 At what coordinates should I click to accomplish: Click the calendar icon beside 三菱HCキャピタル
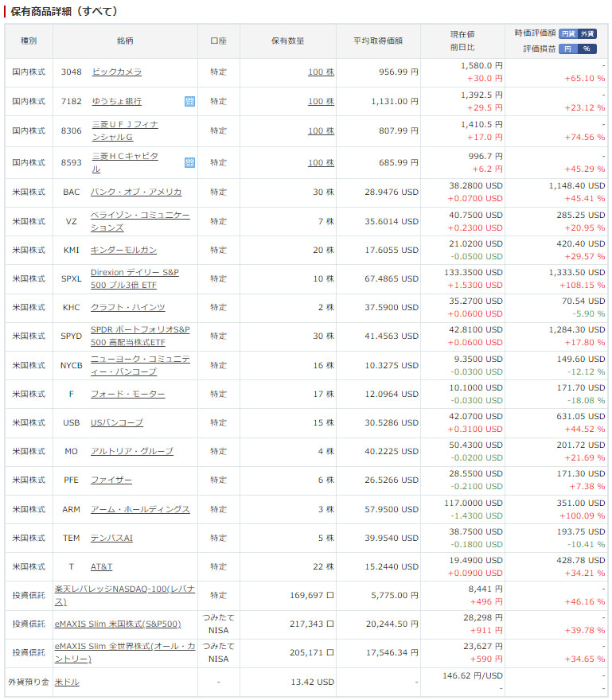[189, 162]
